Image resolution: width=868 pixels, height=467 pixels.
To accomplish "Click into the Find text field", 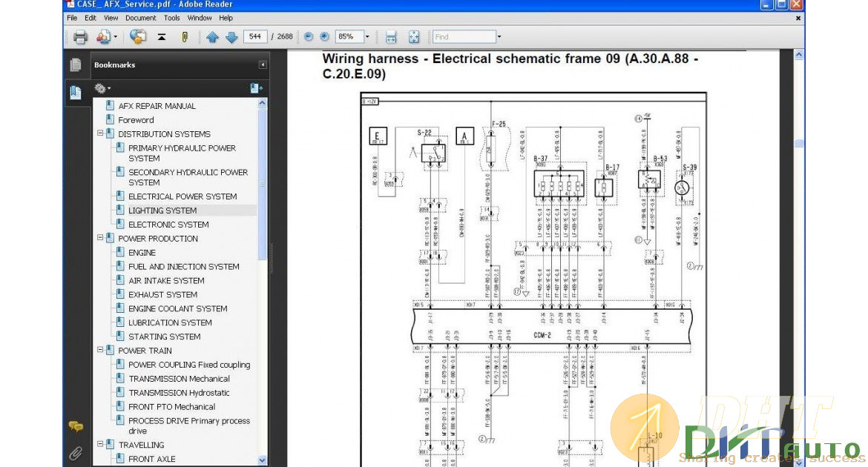I will pos(464,37).
